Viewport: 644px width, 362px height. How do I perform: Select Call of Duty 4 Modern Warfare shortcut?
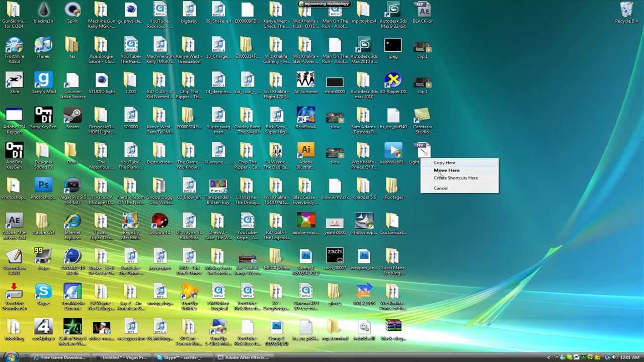[72, 332]
